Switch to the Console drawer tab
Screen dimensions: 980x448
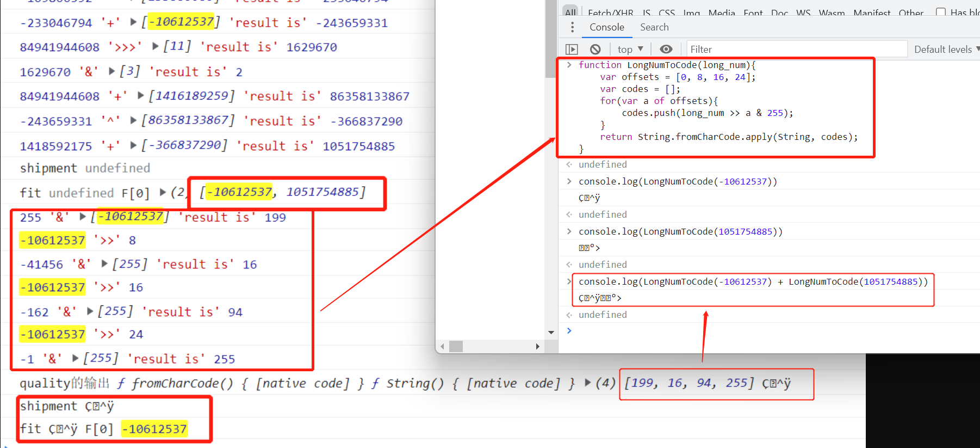607,27
